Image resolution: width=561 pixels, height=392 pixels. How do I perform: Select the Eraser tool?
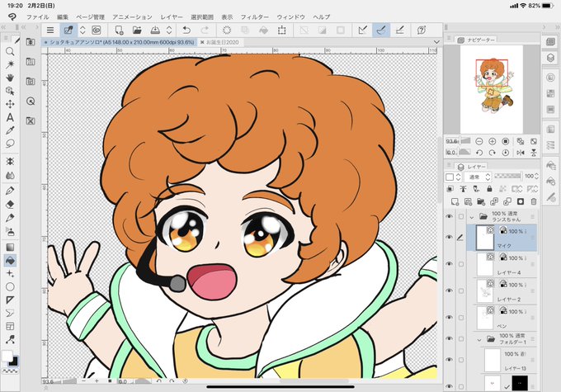pyautogui.click(x=10, y=205)
